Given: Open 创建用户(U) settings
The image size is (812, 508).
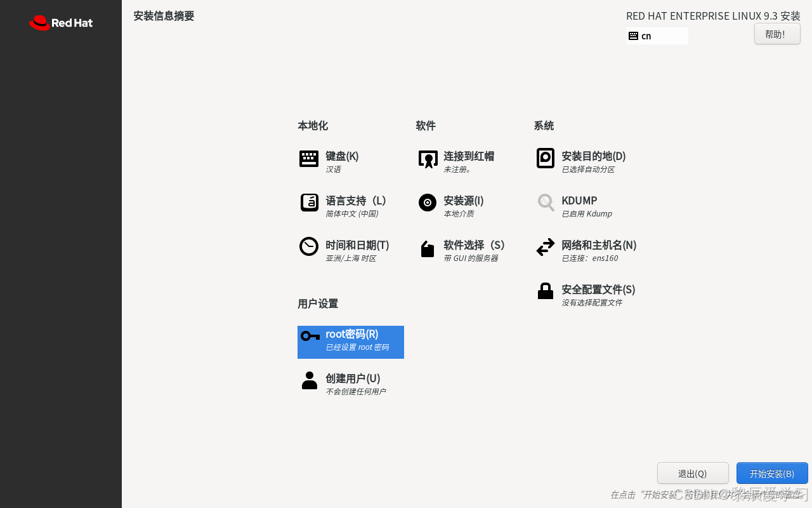Looking at the screenshot, I should point(353,378).
